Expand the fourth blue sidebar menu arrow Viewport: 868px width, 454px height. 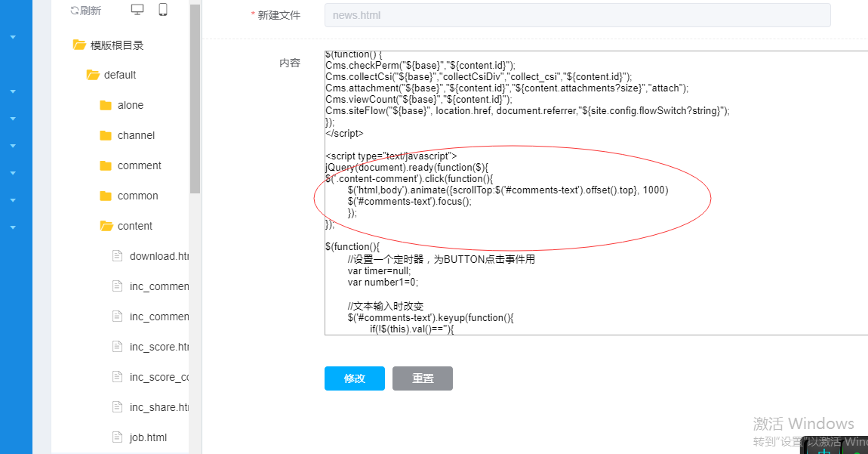tap(13, 146)
